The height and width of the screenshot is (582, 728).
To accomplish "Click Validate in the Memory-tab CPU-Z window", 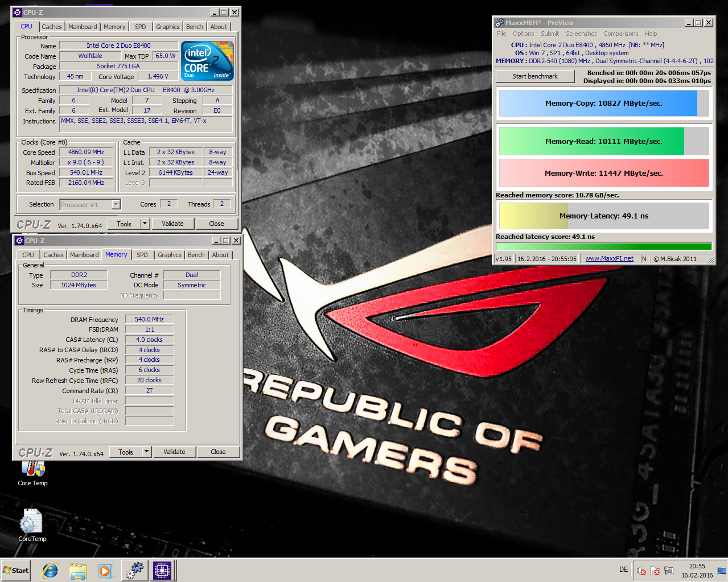I will 174,452.
